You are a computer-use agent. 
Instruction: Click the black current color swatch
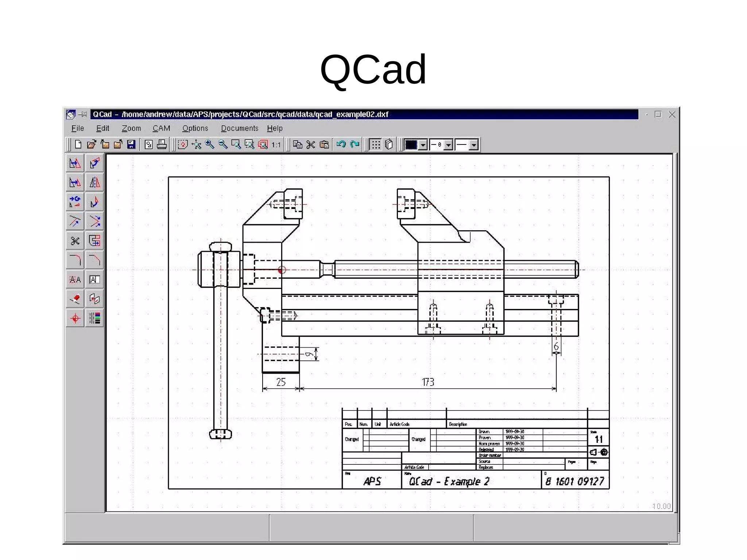[x=411, y=145]
